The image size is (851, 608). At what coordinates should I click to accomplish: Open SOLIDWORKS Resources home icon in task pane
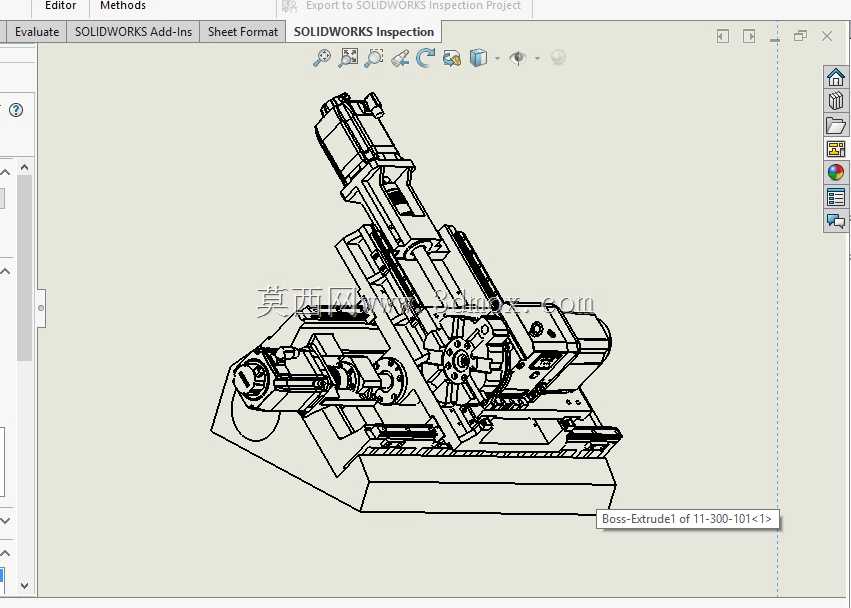click(x=836, y=77)
